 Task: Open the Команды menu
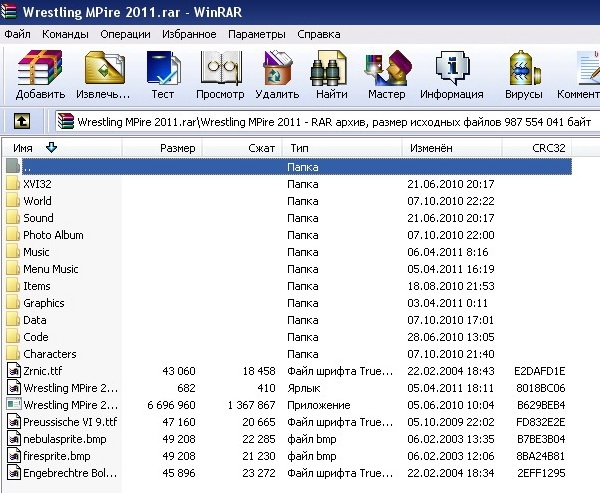click(x=65, y=34)
